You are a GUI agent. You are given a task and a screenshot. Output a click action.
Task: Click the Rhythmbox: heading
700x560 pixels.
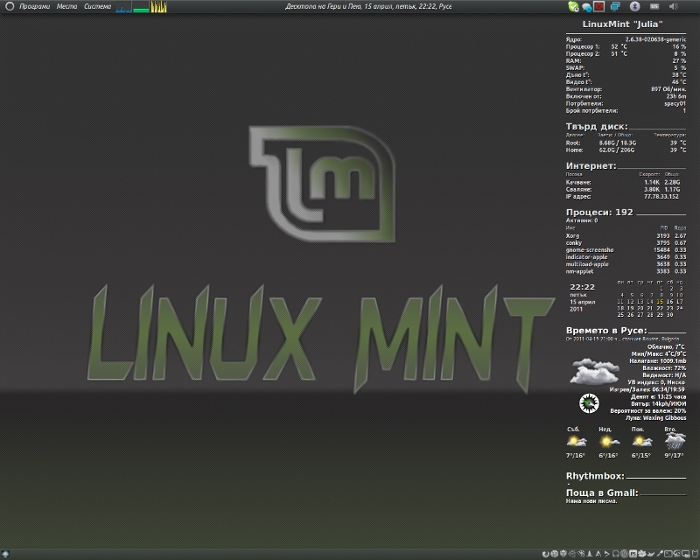(595, 476)
